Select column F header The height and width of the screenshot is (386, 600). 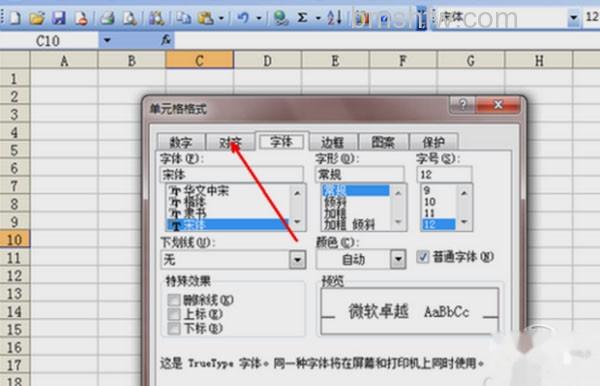tap(403, 60)
